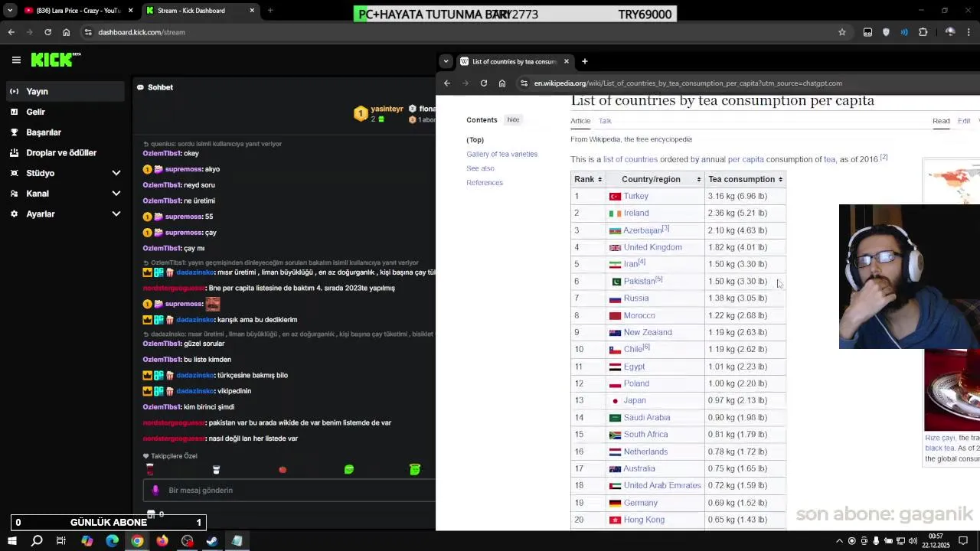Viewport: 980px width, 551px height.
Task: Open the New Zealand country link
Action: [648, 332]
